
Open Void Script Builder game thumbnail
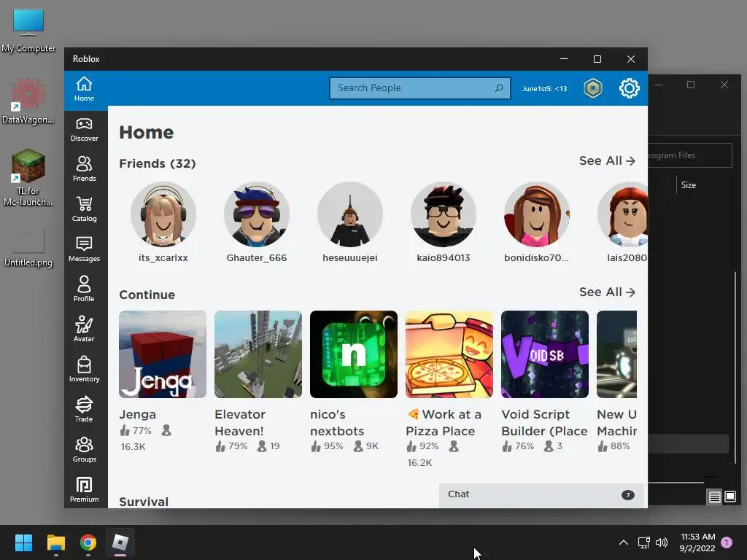pos(545,354)
